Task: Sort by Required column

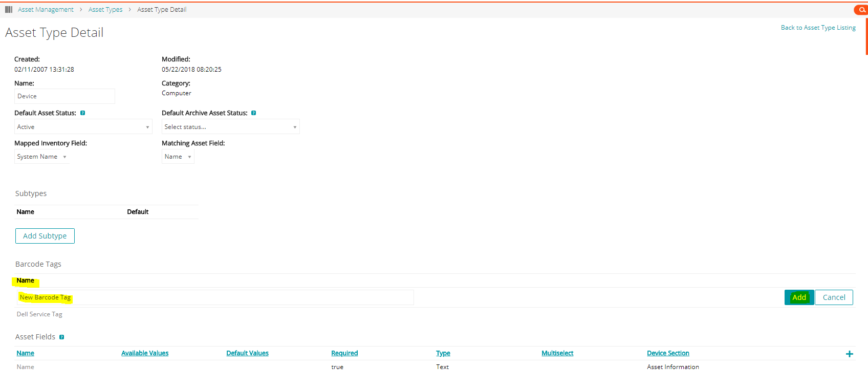Action: (344, 353)
